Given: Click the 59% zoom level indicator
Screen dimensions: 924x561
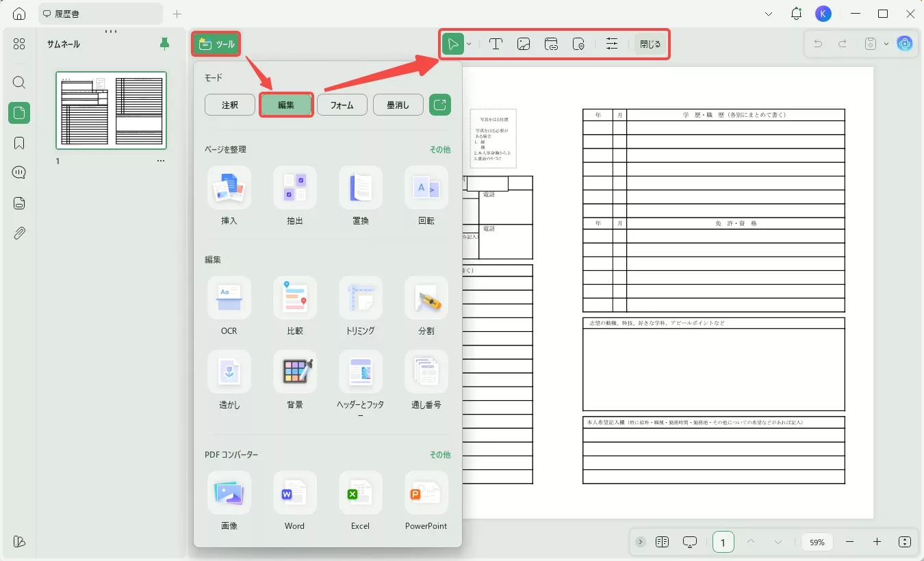Looking at the screenshot, I should (x=817, y=542).
